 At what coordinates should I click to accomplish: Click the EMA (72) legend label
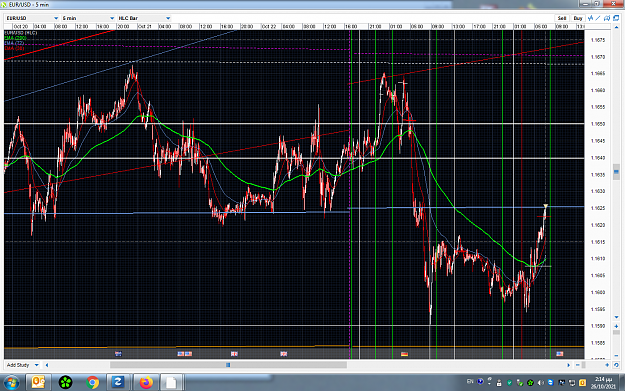click(x=14, y=43)
